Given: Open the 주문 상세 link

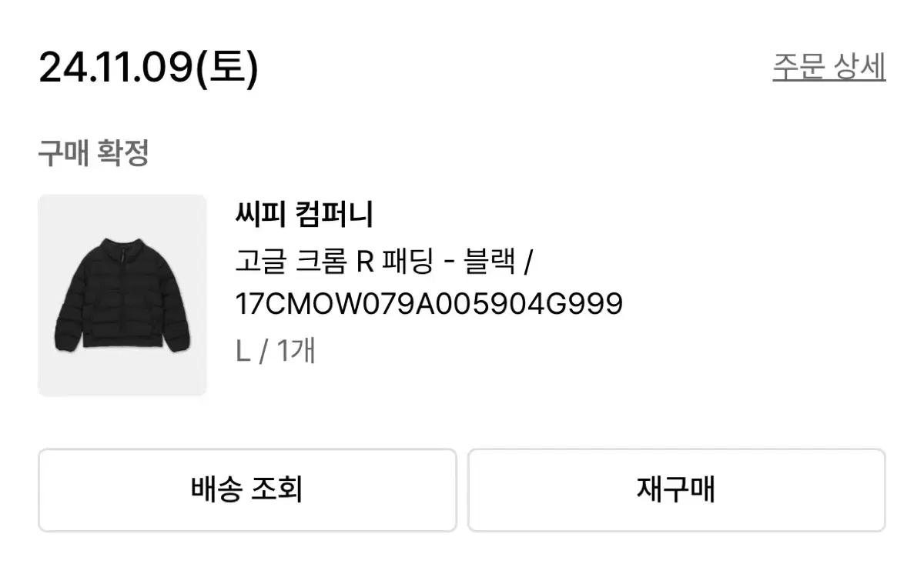Looking at the screenshot, I should (x=829, y=67).
